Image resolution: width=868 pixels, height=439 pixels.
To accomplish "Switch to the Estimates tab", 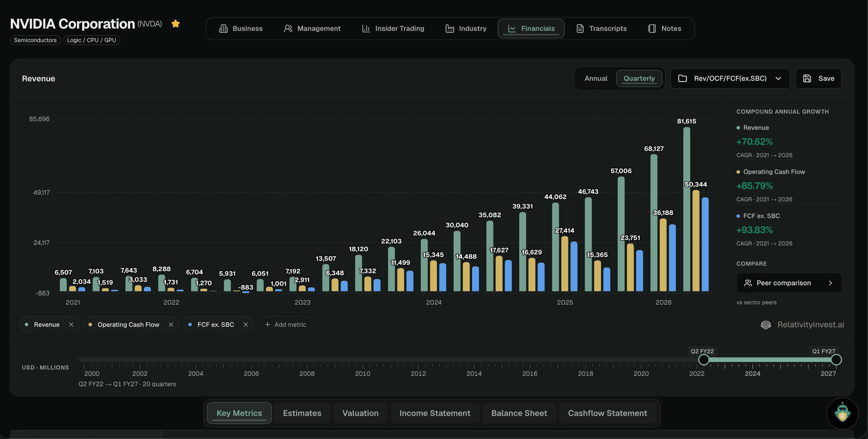I will coord(302,413).
